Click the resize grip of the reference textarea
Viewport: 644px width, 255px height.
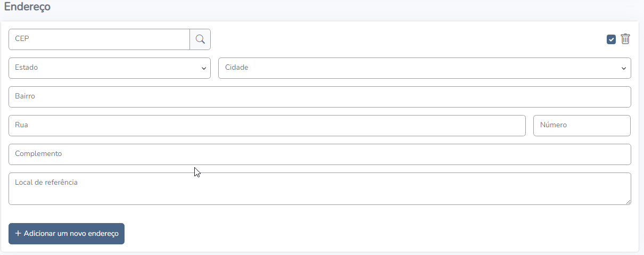coord(628,202)
